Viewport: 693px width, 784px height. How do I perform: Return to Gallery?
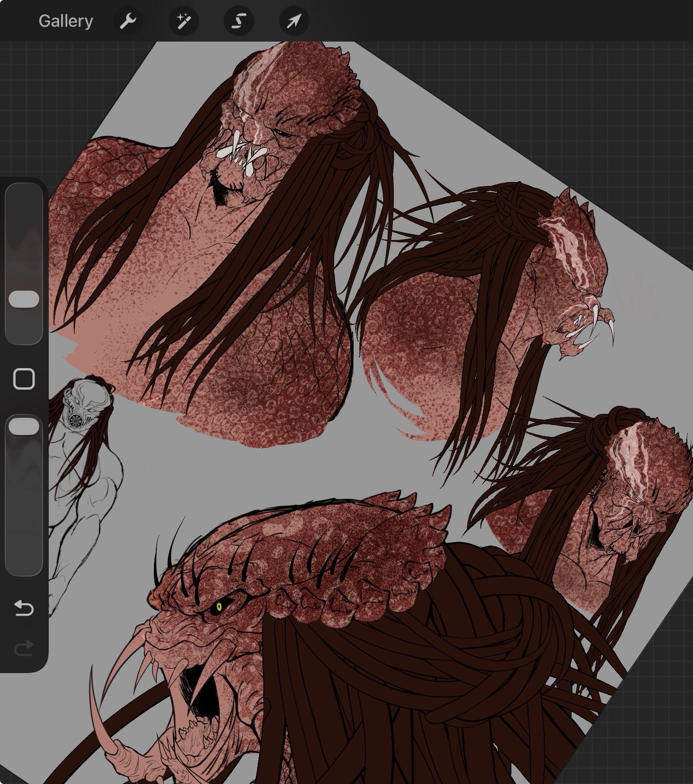65,21
